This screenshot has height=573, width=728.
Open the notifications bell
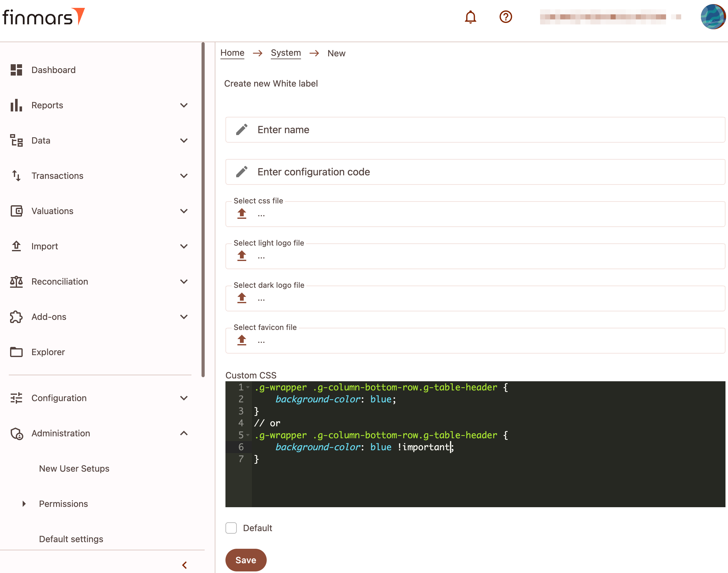click(470, 17)
